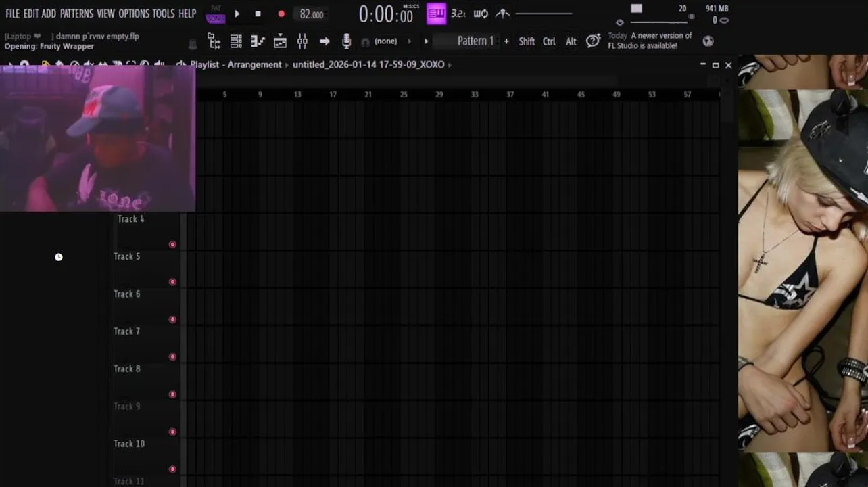Expand arrow after untitled_2026-01-14 breadcrumb
Viewport: 868px width, 487px height.
click(450, 65)
